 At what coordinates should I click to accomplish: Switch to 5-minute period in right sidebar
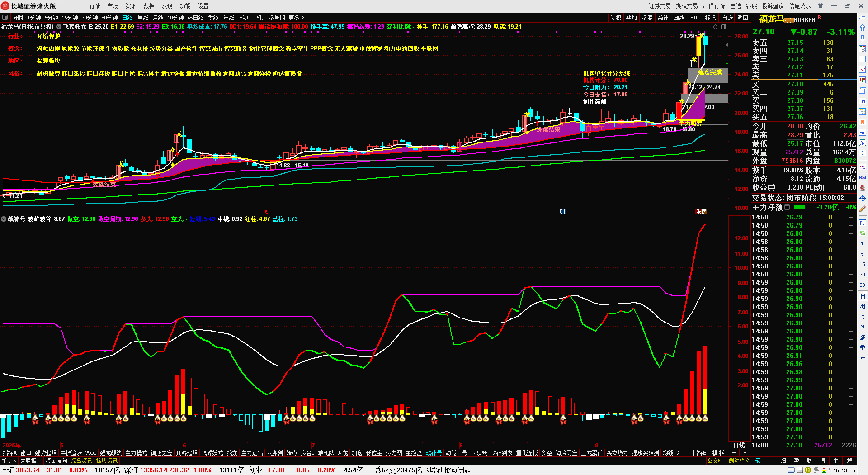tap(863, 254)
